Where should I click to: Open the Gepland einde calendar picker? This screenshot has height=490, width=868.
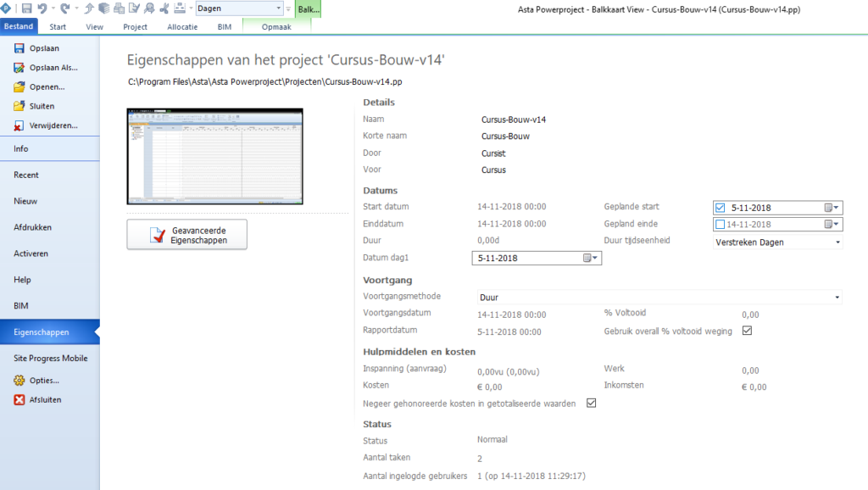tap(832, 225)
